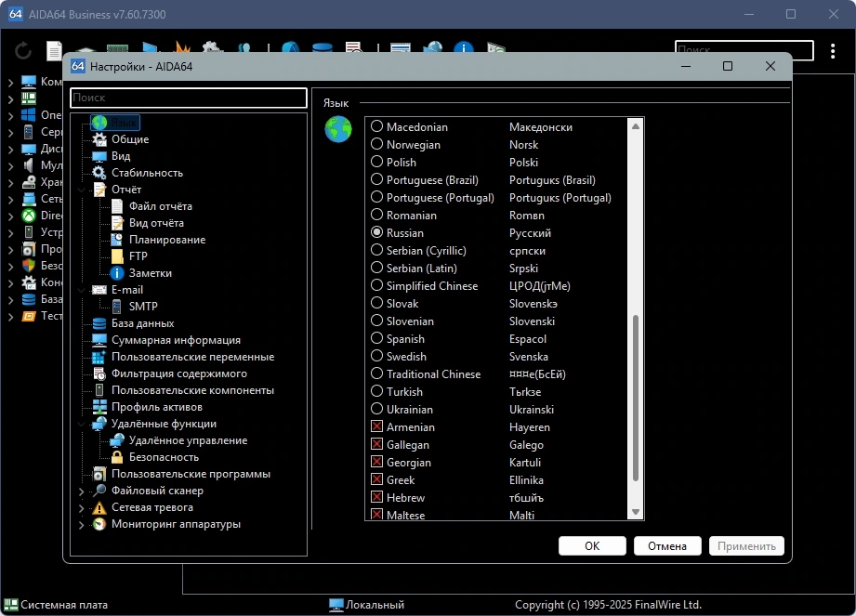
Task: Click the Общие settings gear icon
Action: [x=99, y=139]
